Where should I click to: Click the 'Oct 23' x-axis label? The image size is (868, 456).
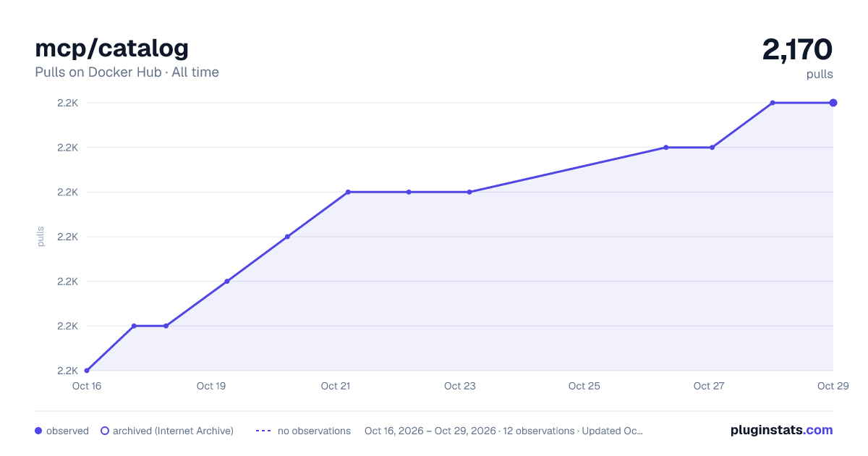pyautogui.click(x=460, y=386)
